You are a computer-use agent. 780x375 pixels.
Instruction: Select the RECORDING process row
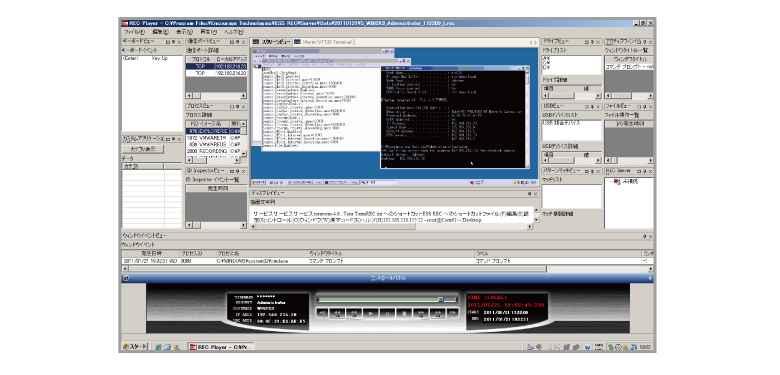pyautogui.click(x=213, y=151)
